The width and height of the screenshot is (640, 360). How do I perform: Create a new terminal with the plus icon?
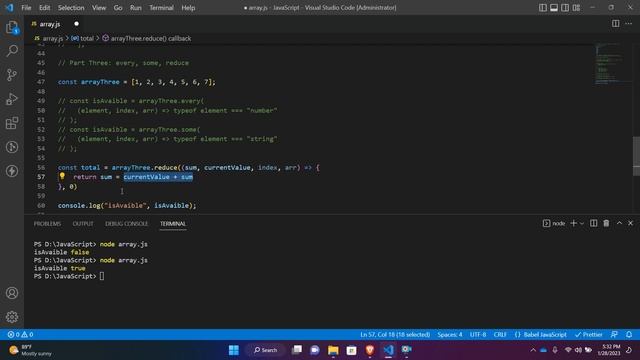pos(573,223)
